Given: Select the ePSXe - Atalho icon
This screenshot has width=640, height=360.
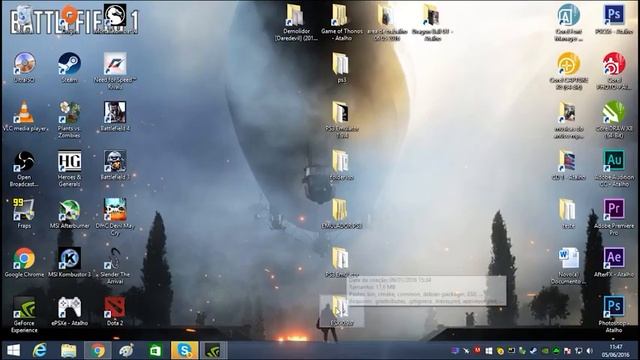Looking at the screenshot, I should pos(69,311).
